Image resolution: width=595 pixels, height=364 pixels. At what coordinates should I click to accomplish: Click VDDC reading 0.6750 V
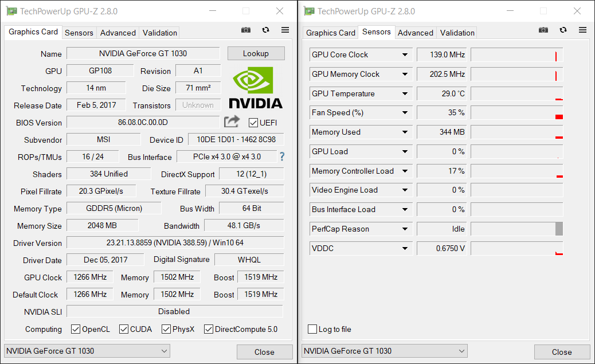click(x=442, y=248)
